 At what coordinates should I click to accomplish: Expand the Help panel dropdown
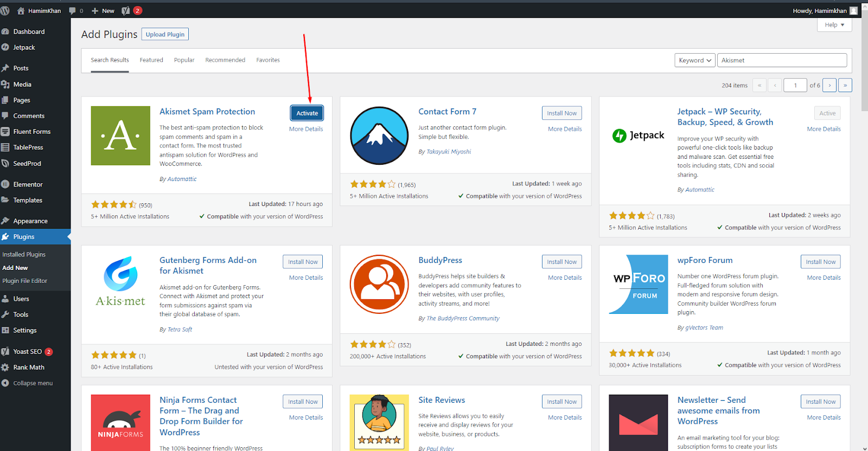point(834,25)
